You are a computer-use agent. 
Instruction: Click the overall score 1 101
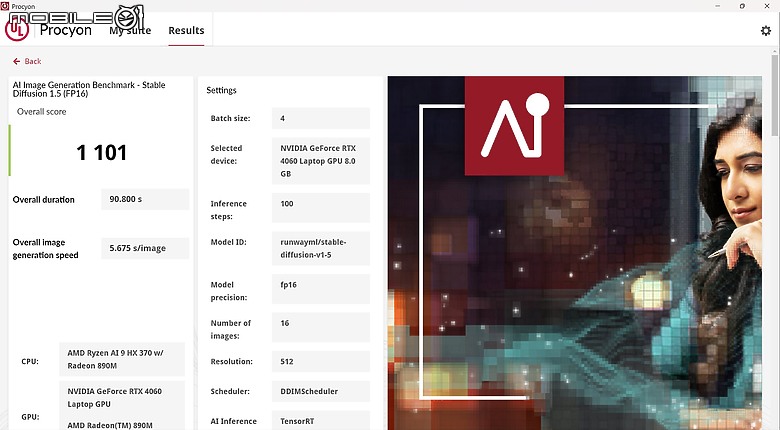(x=101, y=152)
